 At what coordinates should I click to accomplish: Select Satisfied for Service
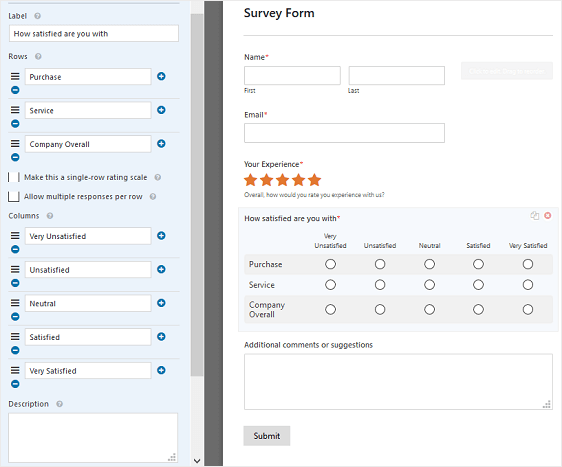(x=478, y=285)
